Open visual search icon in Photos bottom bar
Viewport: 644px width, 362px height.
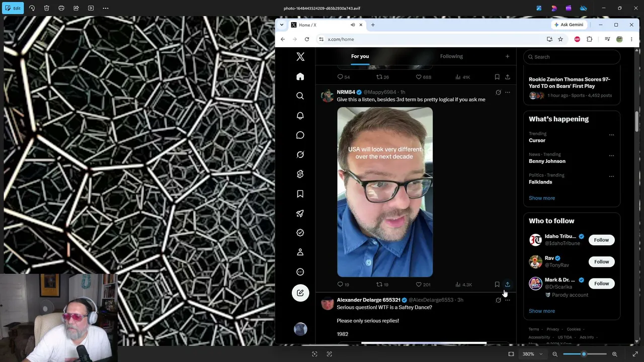(314, 354)
